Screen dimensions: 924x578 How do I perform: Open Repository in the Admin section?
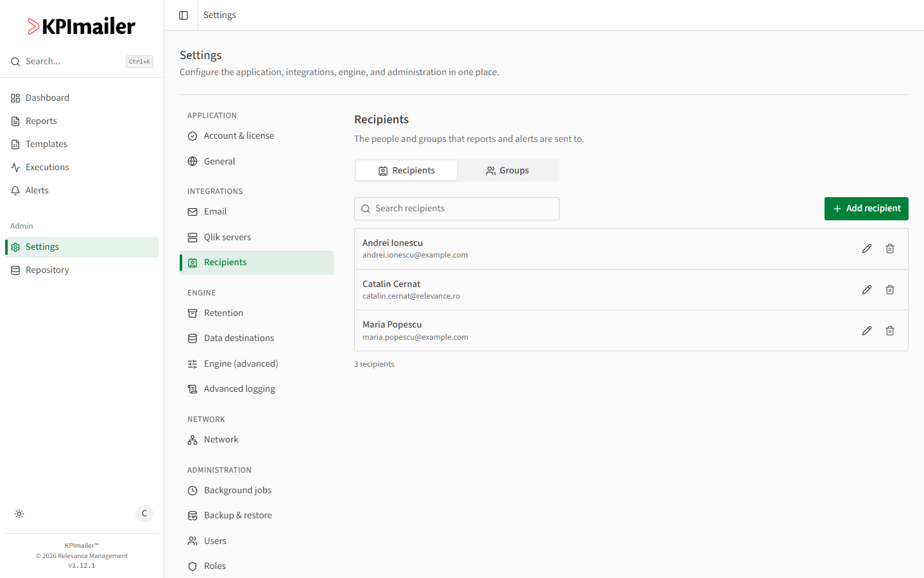point(81,270)
